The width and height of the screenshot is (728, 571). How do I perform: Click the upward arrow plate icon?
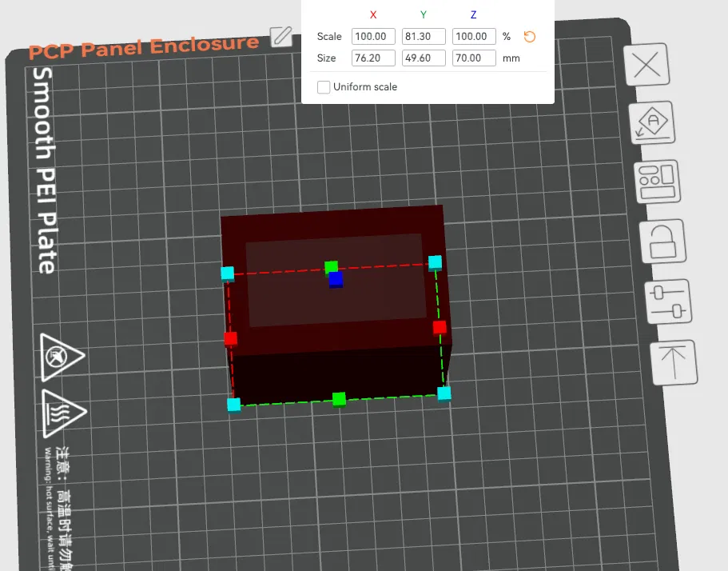click(x=674, y=362)
